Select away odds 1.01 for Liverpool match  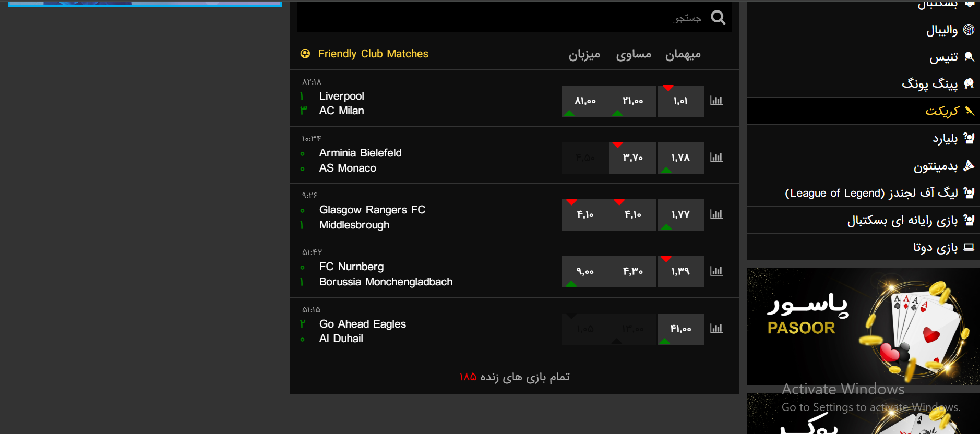point(680,101)
